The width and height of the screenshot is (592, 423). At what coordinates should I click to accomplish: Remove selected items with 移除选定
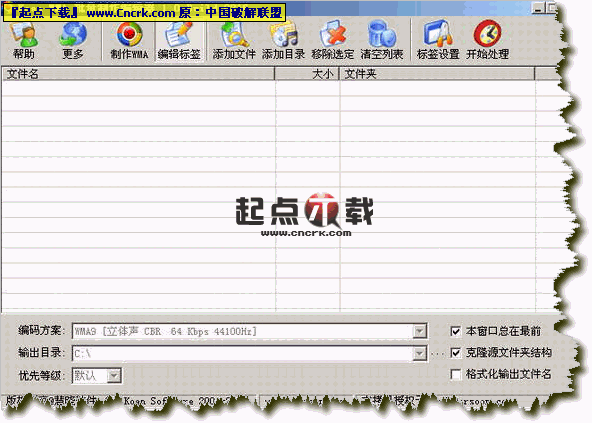[333, 41]
